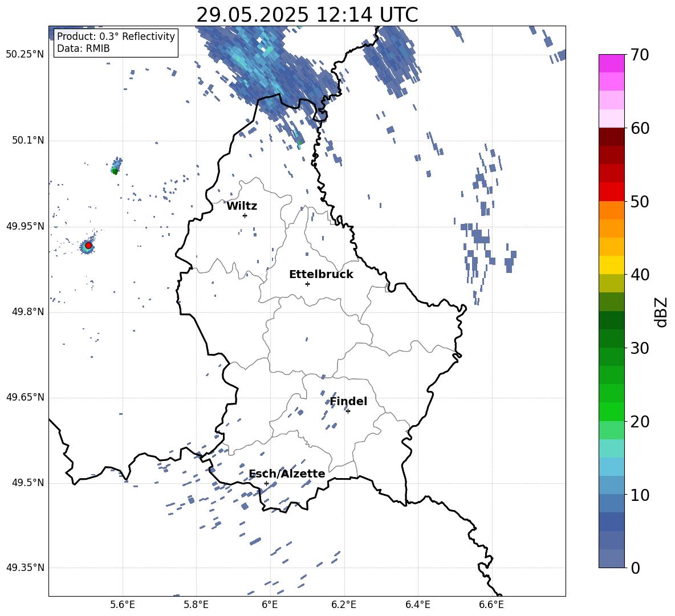Click the 49.65°N latitude label

pos(25,397)
